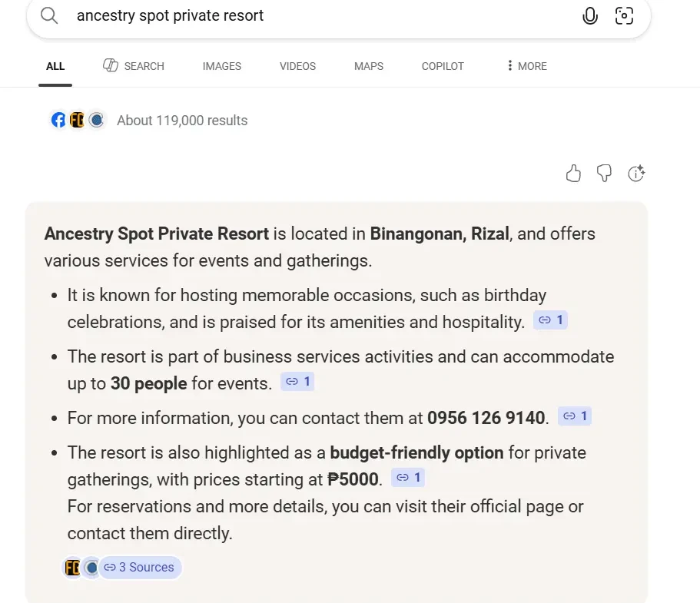Viewport: 700px width, 603px height.
Task: Switch to the IMAGES tab
Action: [222, 66]
